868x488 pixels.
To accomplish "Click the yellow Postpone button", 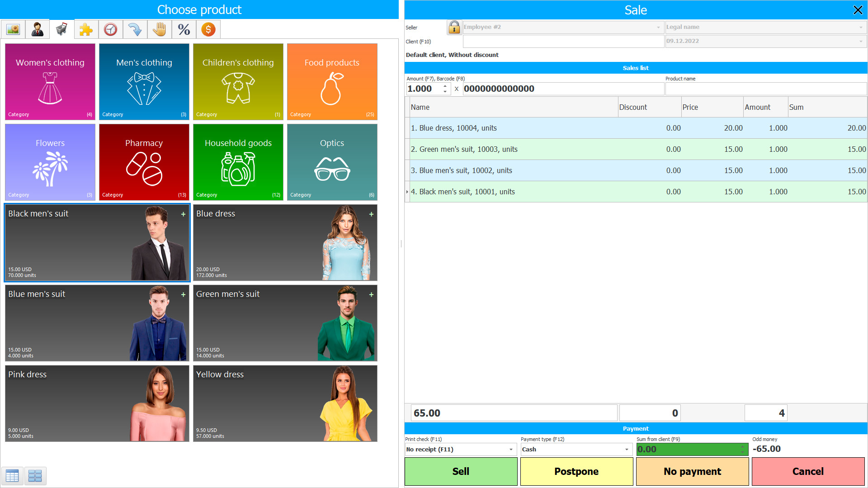I will point(576,471).
